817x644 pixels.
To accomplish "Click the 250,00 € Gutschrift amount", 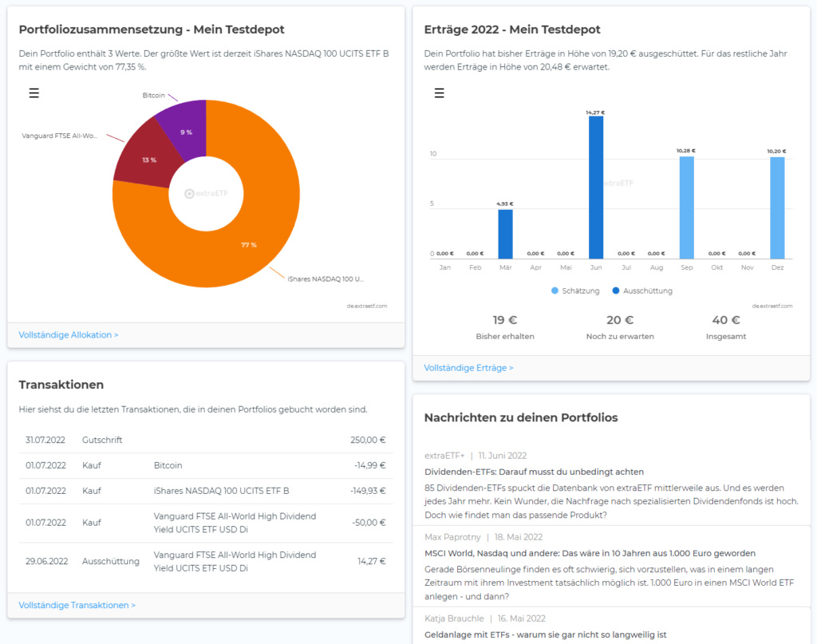I will (x=368, y=440).
